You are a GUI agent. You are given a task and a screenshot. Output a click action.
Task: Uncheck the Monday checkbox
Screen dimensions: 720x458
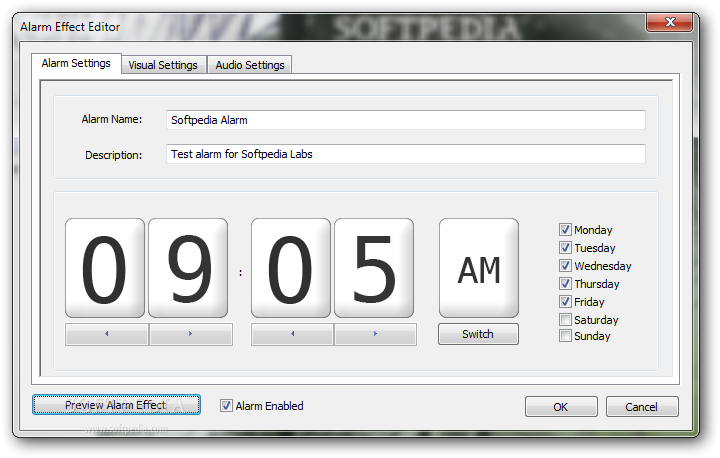[x=565, y=229]
